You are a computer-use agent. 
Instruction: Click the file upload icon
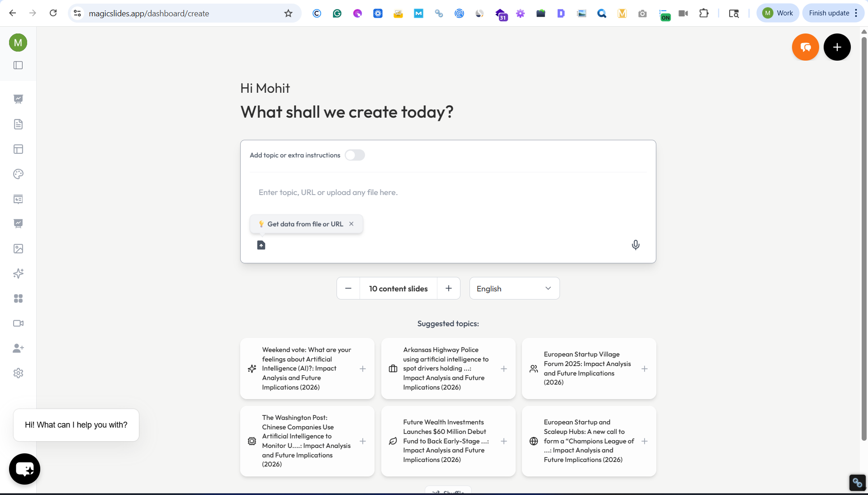[x=261, y=245]
